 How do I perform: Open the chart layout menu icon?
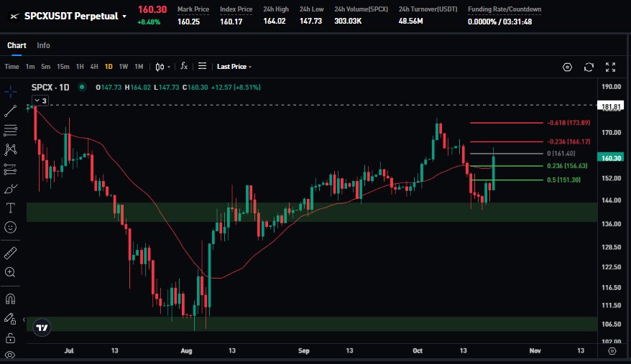click(x=202, y=66)
